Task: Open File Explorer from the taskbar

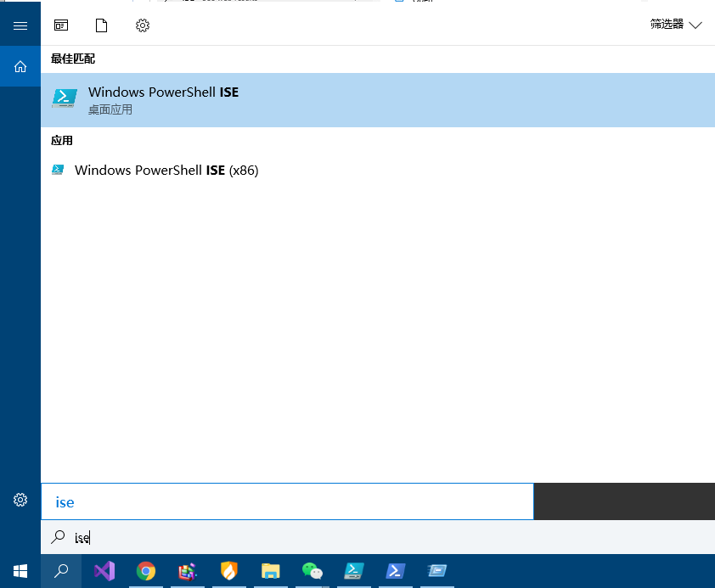Action: click(x=270, y=571)
